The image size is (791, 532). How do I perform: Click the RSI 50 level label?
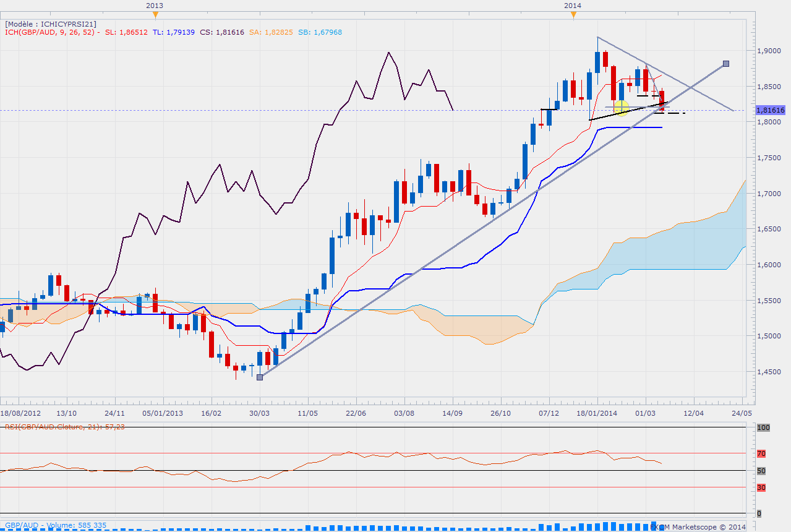(761, 471)
